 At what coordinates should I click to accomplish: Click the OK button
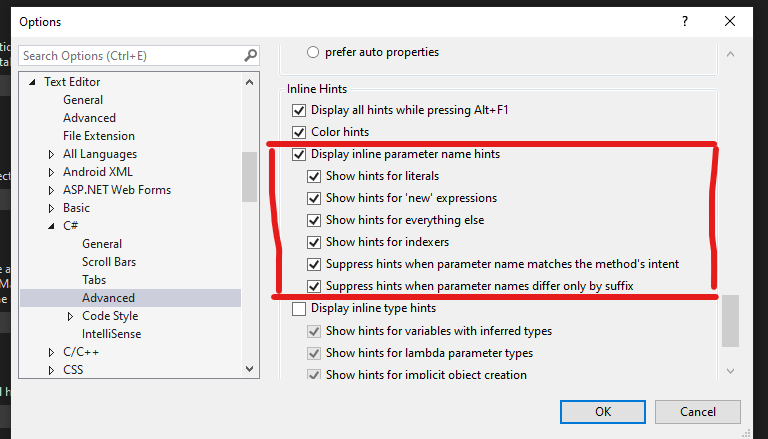pyautogui.click(x=603, y=412)
